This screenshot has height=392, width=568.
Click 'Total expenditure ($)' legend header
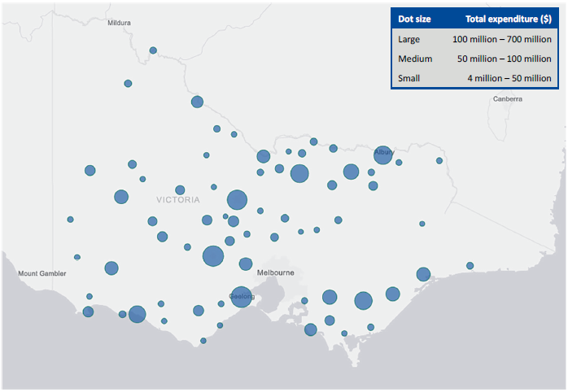(x=508, y=19)
